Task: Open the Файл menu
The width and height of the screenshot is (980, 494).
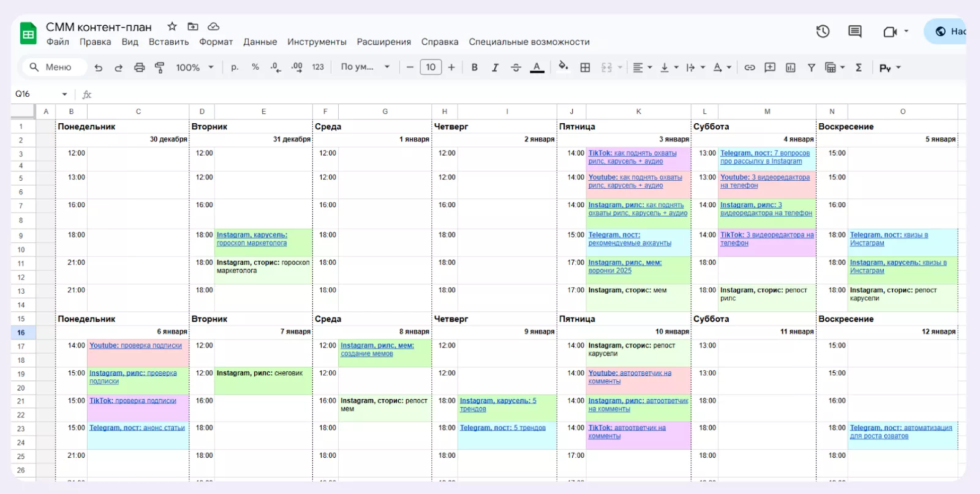Action: tap(58, 42)
